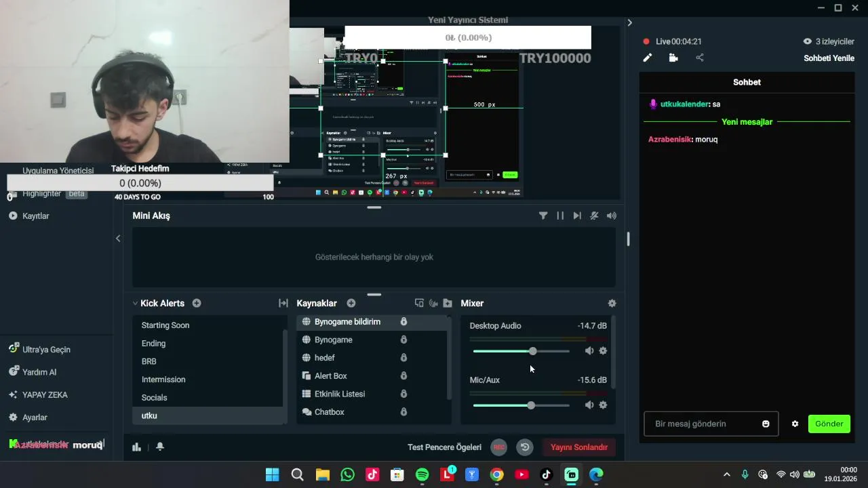Toggle lock on Bynogame bildirim source
Image resolution: width=868 pixels, height=488 pixels.
(403, 321)
